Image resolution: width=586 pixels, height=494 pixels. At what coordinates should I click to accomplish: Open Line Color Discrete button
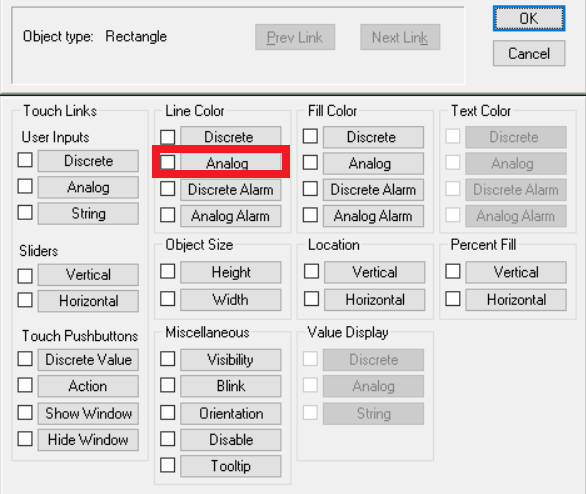tap(231, 137)
